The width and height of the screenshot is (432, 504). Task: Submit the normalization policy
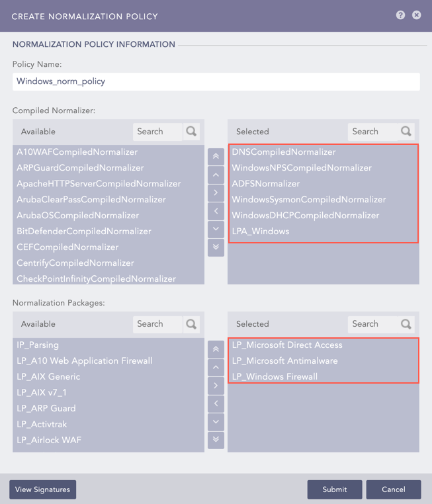click(334, 489)
